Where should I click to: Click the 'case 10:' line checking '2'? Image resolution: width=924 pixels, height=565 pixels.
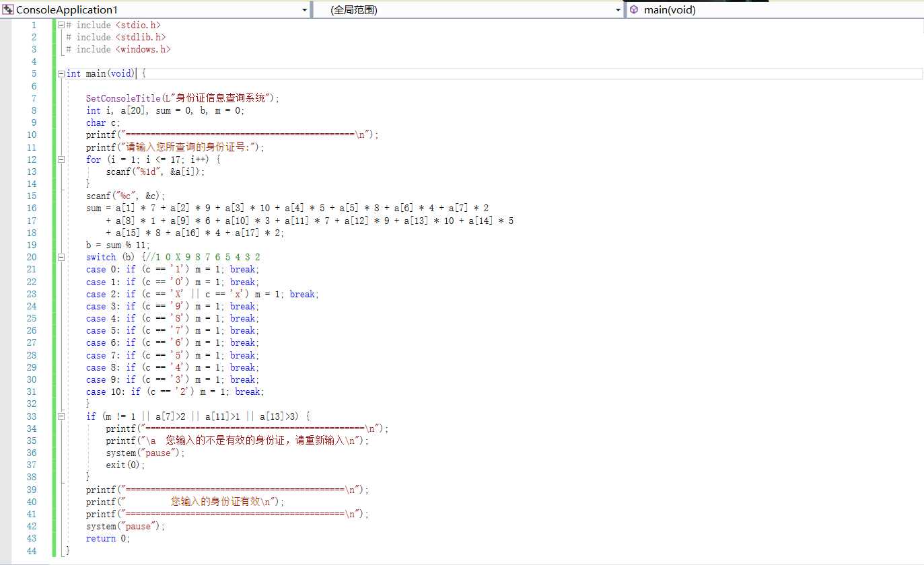tap(175, 391)
